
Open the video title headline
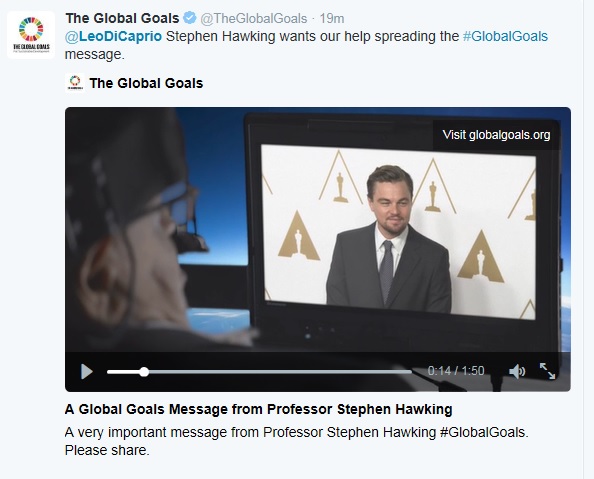coord(258,409)
